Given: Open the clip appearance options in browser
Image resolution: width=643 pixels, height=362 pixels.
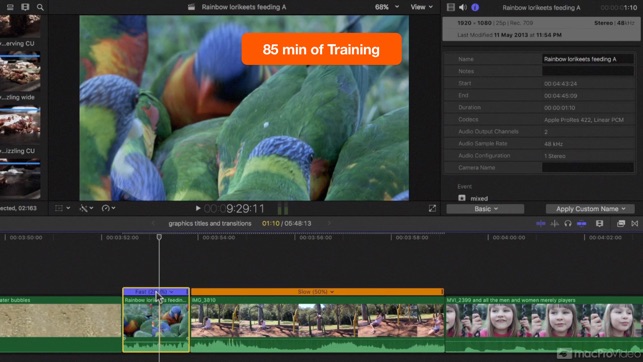Looking at the screenshot, I should 10,7.
